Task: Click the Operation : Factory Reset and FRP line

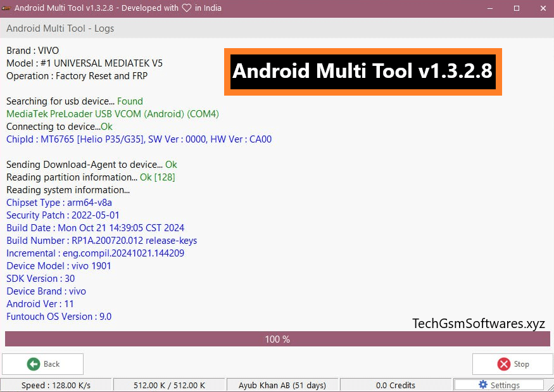Action: 77,76
